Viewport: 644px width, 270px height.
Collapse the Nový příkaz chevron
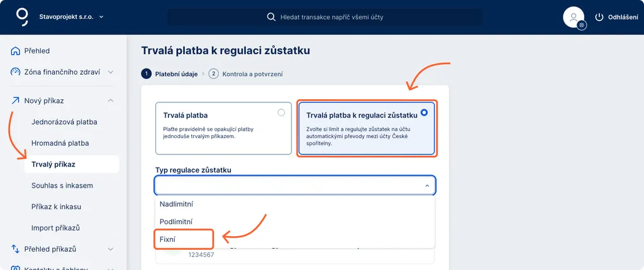tap(111, 100)
